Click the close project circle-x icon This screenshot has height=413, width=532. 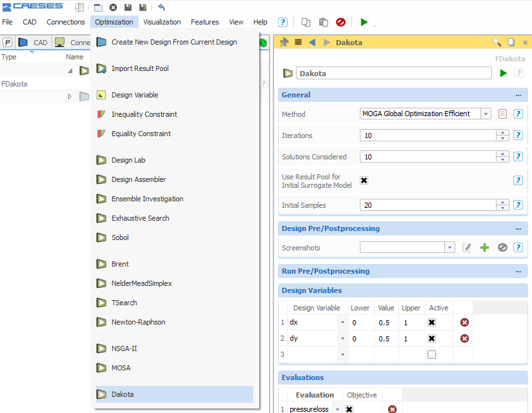coord(113,7)
